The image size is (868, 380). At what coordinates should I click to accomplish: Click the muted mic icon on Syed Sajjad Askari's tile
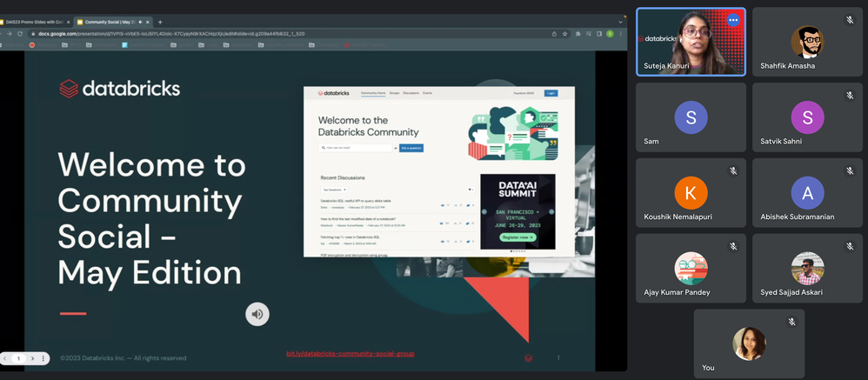[x=849, y=246]
